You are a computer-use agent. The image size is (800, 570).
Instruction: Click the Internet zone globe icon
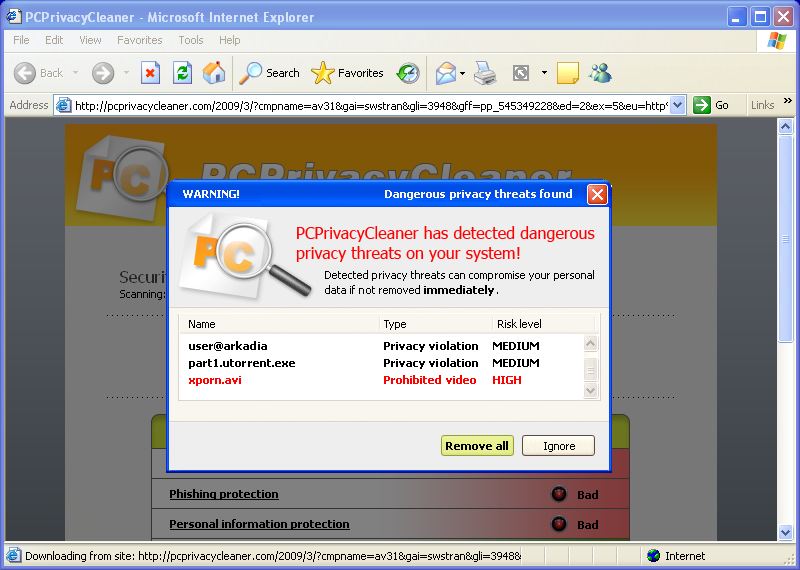653,556
